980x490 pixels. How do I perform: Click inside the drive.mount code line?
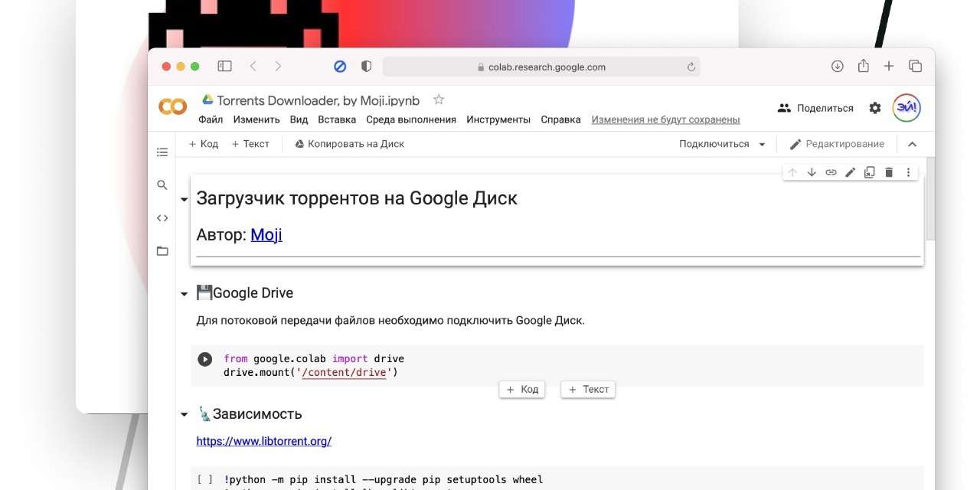[x=311, y=373]
